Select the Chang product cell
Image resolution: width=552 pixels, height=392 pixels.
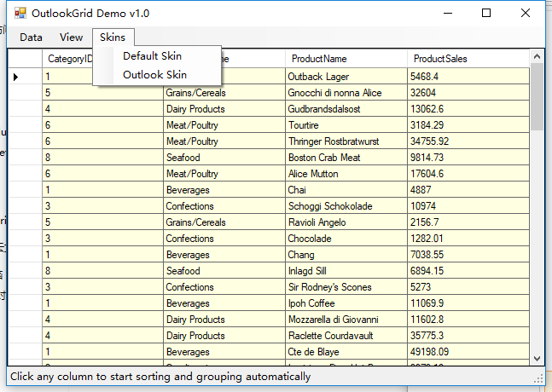pyautogui.click(x=346, y=254)
